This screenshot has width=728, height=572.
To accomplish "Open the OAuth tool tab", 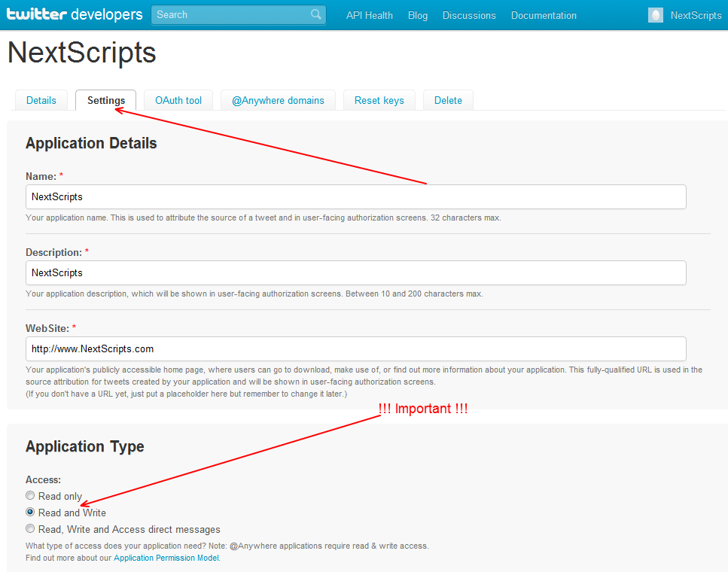I will pyautogui.click(x=178, y=100).
